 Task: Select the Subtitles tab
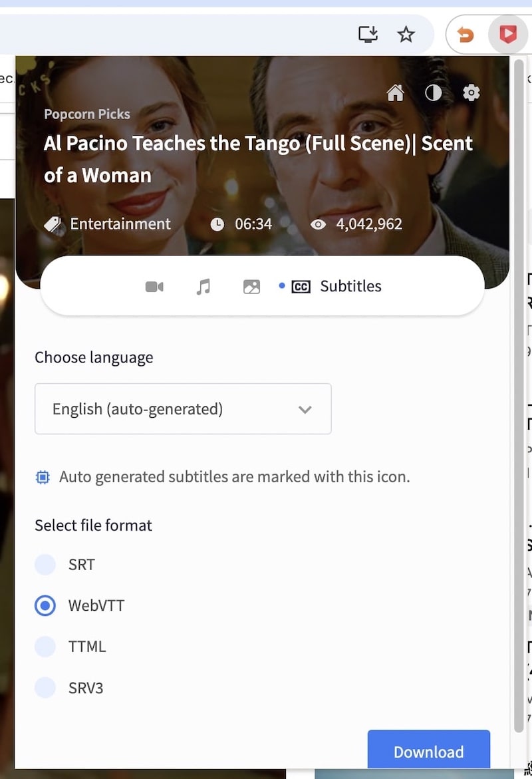coord(337,287)
